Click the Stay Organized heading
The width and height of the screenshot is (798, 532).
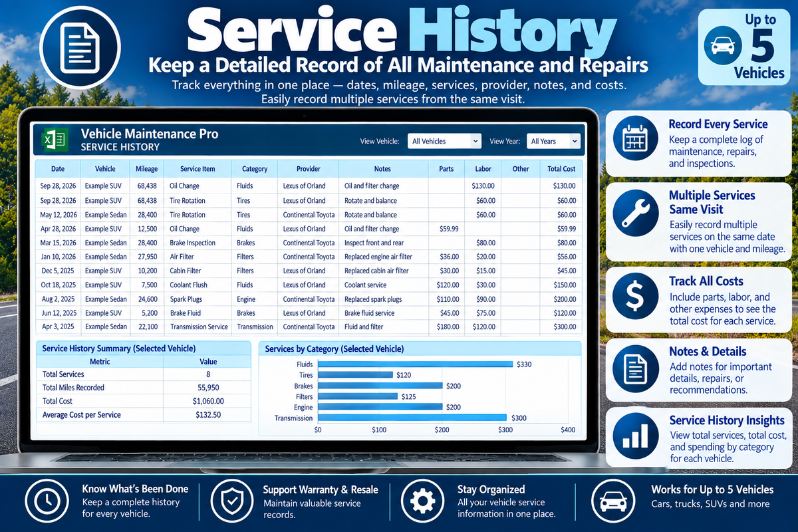[x=491, y=489]
